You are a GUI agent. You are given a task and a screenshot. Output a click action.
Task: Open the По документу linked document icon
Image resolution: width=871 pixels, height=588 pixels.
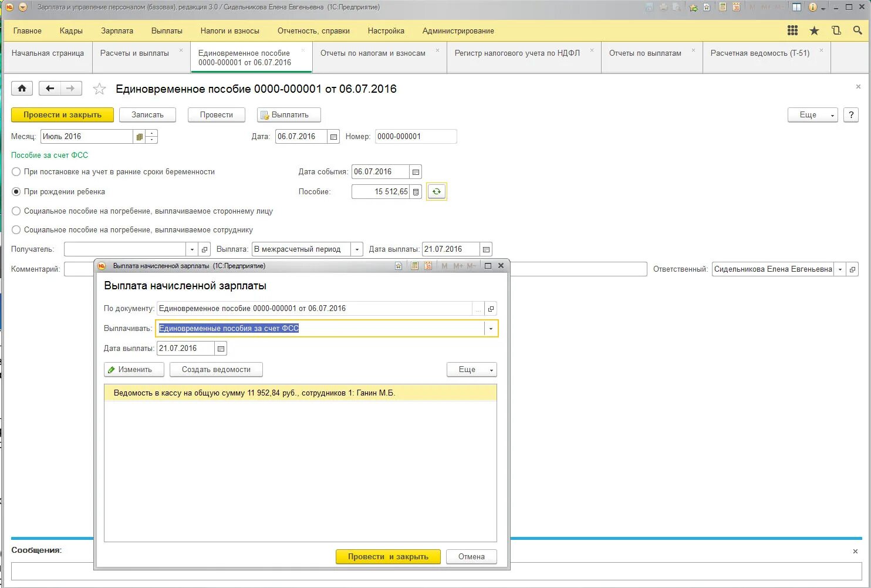491,309
